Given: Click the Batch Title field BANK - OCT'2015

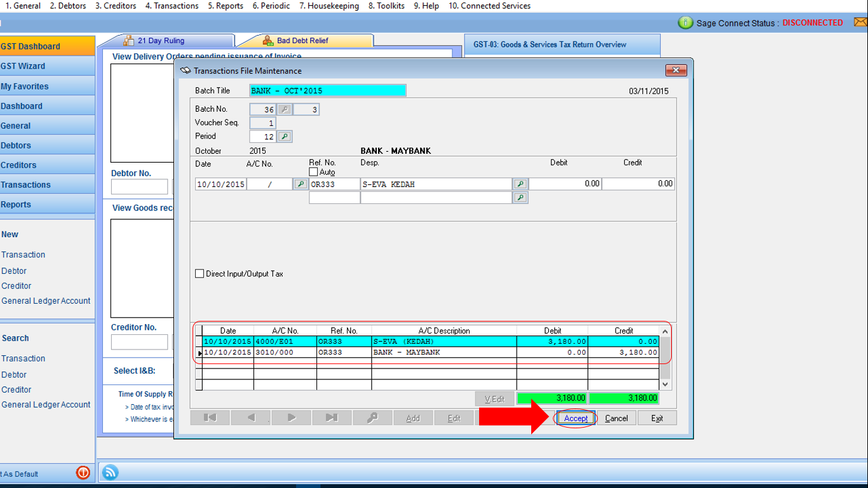Looking at the screenshot, I should (327, 91).
